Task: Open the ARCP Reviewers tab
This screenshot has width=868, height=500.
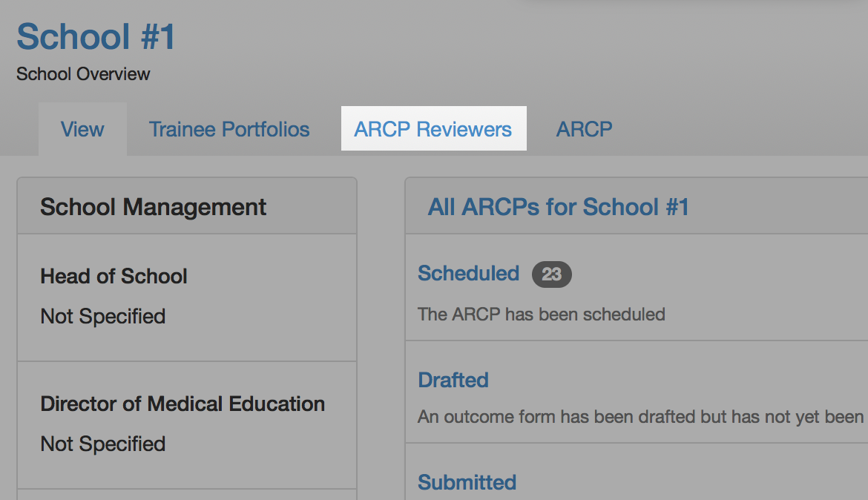Action: click(433, 129)
